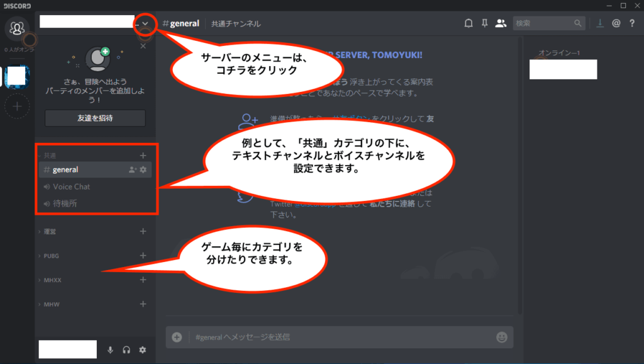Open the help question mark icon
This screenshot has width=644, height=364.
(632, 23)
